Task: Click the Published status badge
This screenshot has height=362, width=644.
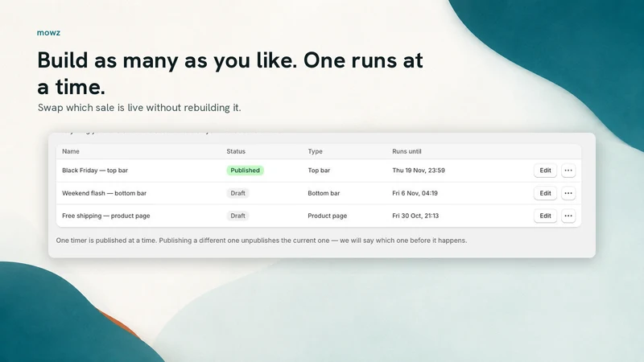Action: click(245, 171)
